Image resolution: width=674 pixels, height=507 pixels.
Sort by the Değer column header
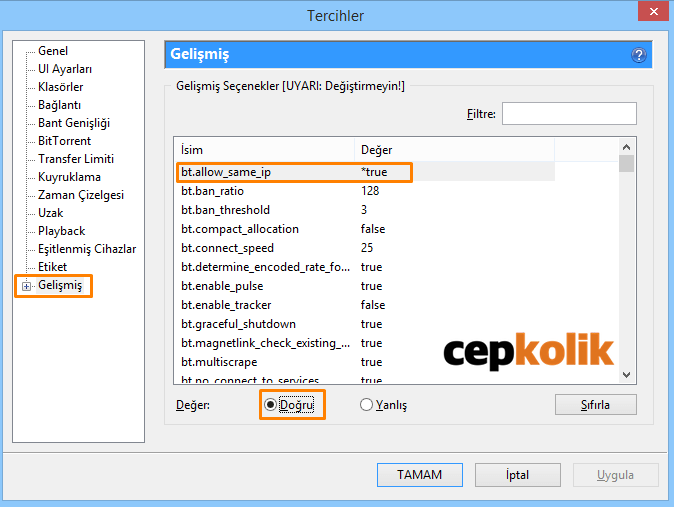click(454, 150)
